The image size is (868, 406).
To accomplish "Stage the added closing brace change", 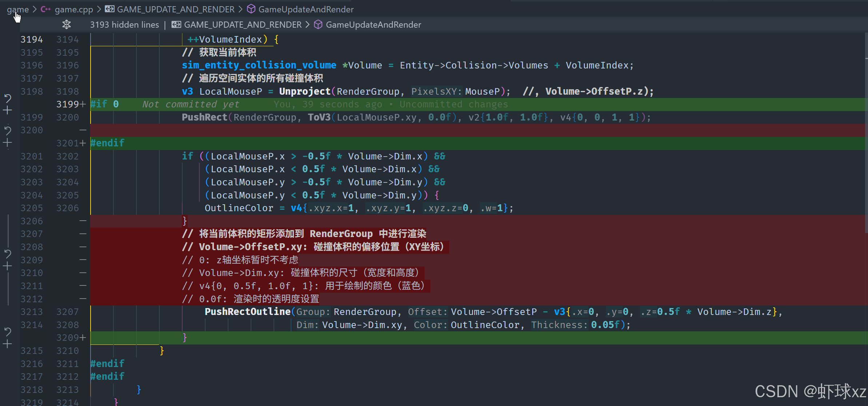I will tap(8, 344).
